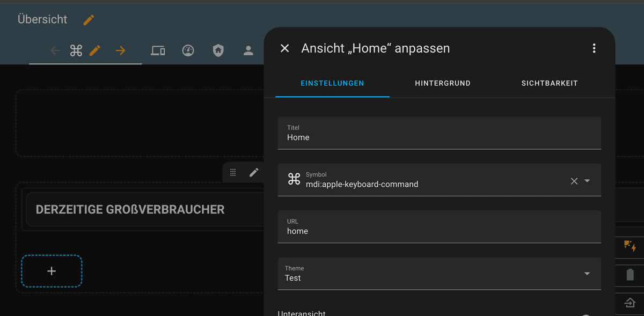This screenshot has width=644, height=316.
Task: Open the three-dot menu in the dialog
Action: click(x=594, y=48)
